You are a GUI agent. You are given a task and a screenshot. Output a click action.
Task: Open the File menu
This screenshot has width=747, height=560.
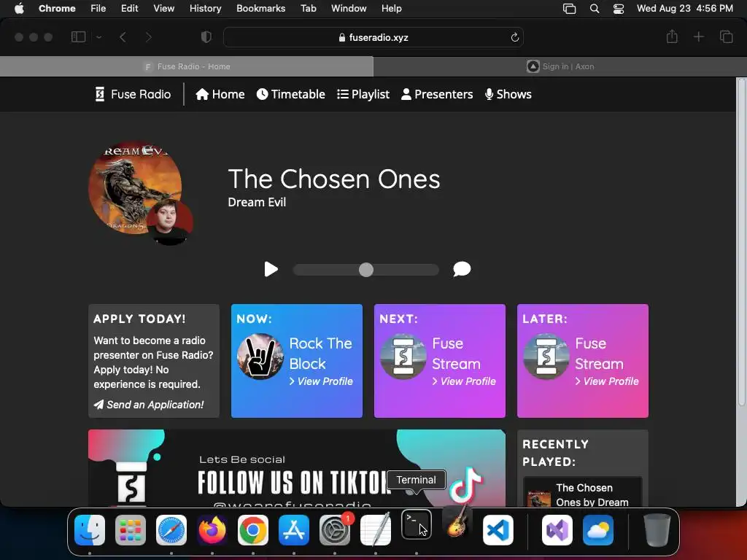pyautogui.click(x=98, y=8)
